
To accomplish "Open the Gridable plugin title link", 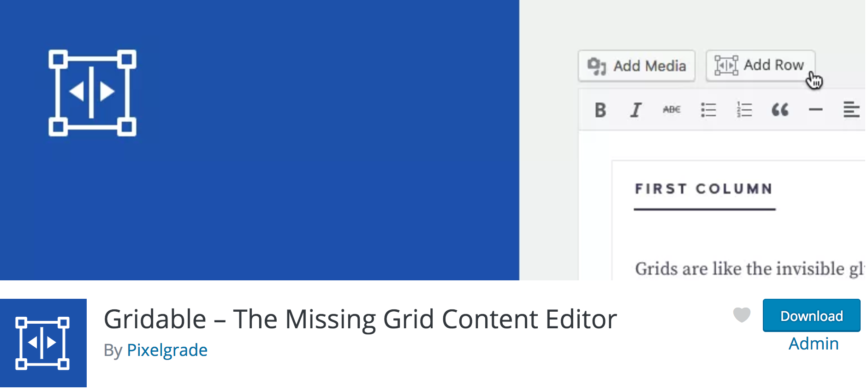I will click(359, 319).
